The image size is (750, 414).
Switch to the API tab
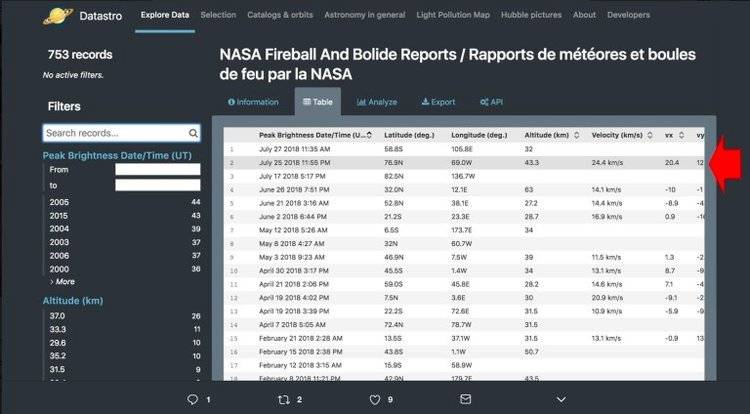click(x=491, y=102)
